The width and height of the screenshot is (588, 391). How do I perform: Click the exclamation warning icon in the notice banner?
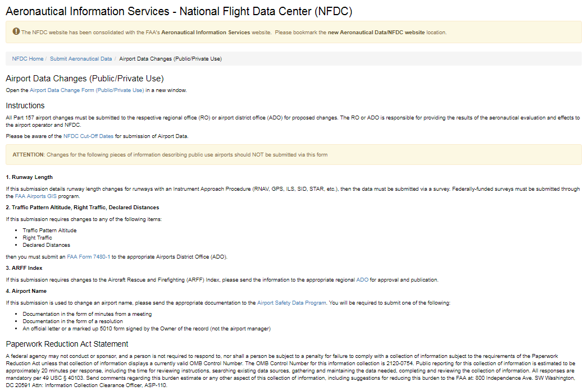(16, 32)
